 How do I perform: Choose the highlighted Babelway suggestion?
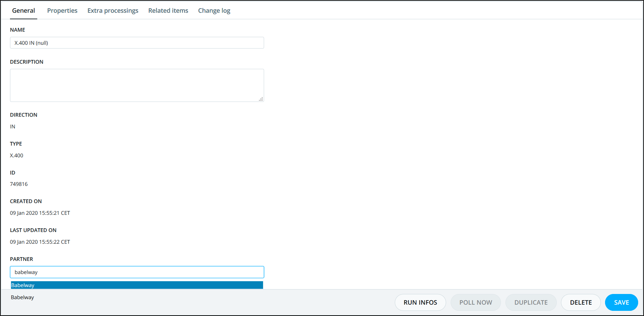click(137, 285)
